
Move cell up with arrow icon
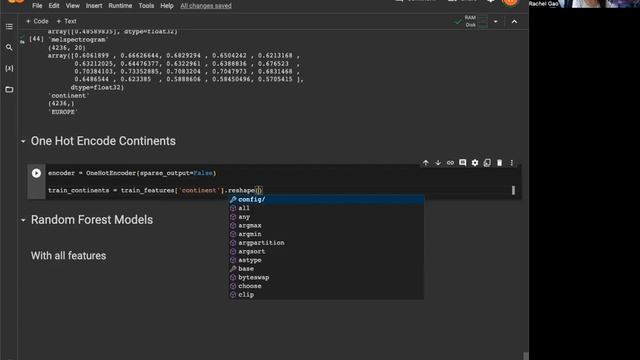pyautogui.click(x=426, y=163)
